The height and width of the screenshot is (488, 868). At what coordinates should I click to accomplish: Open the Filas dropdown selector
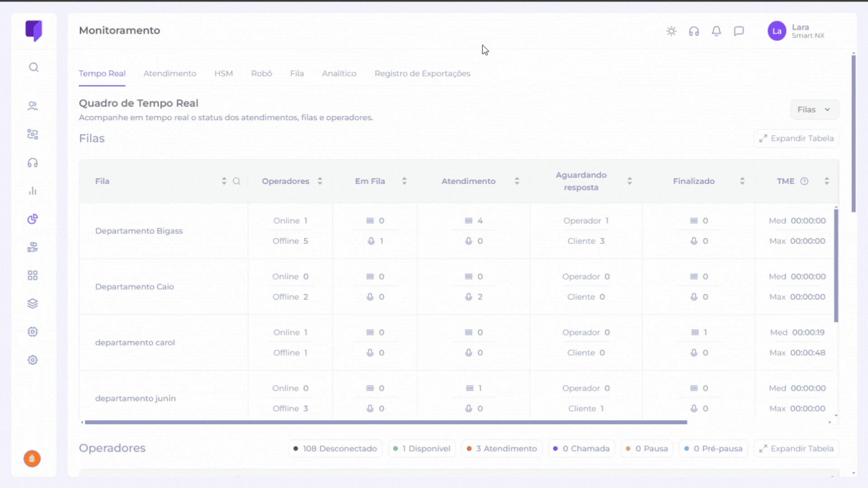814,110
